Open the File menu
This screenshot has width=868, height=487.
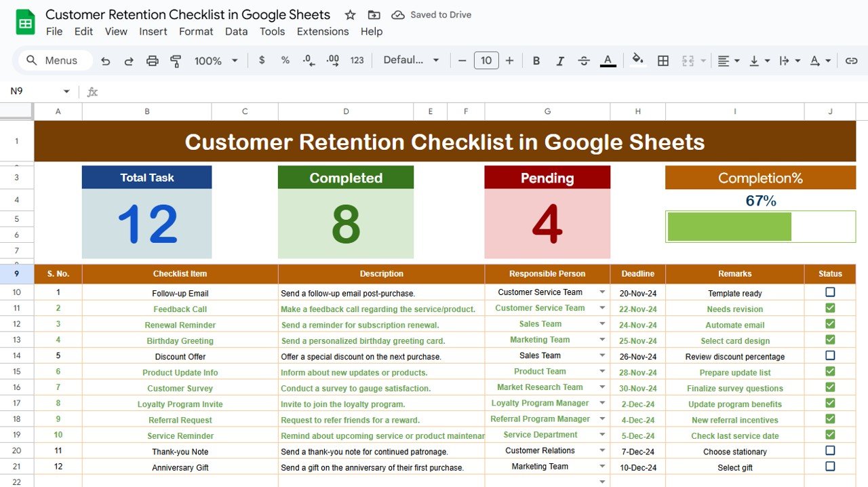[54, 31]
